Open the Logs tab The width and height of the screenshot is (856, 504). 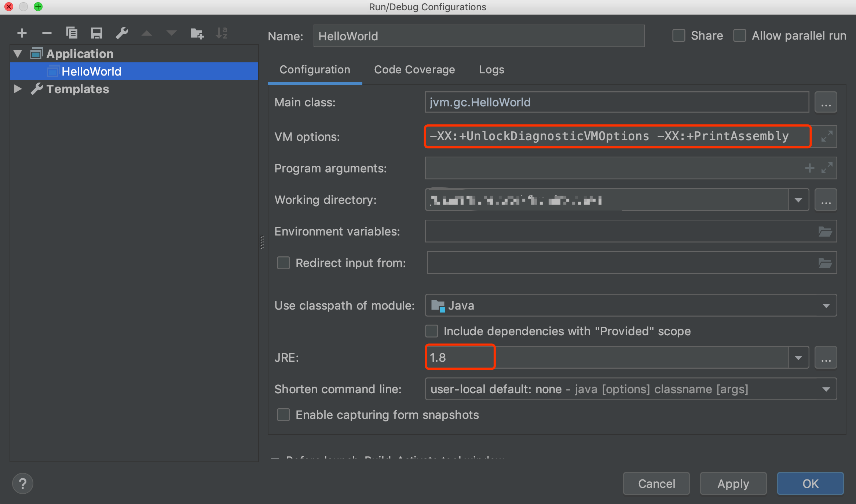click(x=491, y=70)
